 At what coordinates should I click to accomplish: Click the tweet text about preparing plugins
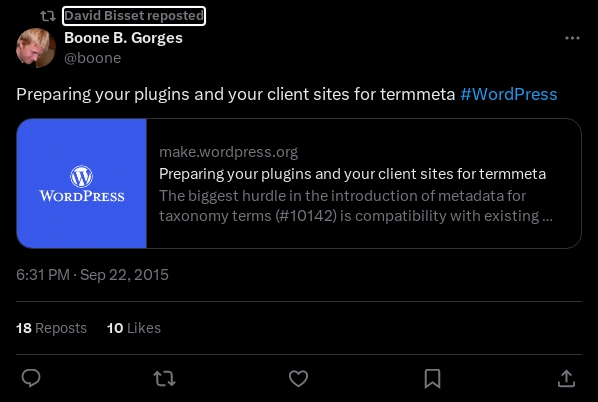[x=236, y=94]
